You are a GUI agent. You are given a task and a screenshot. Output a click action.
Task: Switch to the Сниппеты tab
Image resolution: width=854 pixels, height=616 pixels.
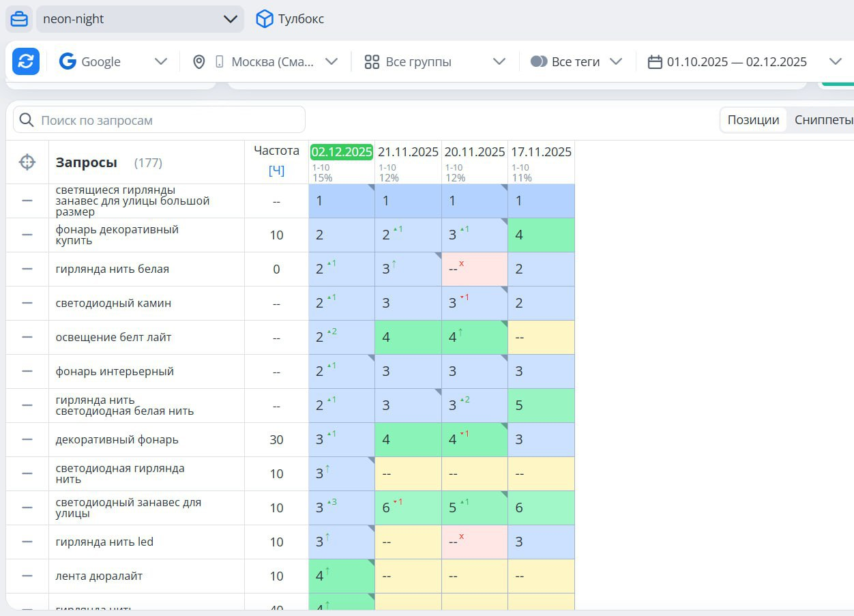823,120
